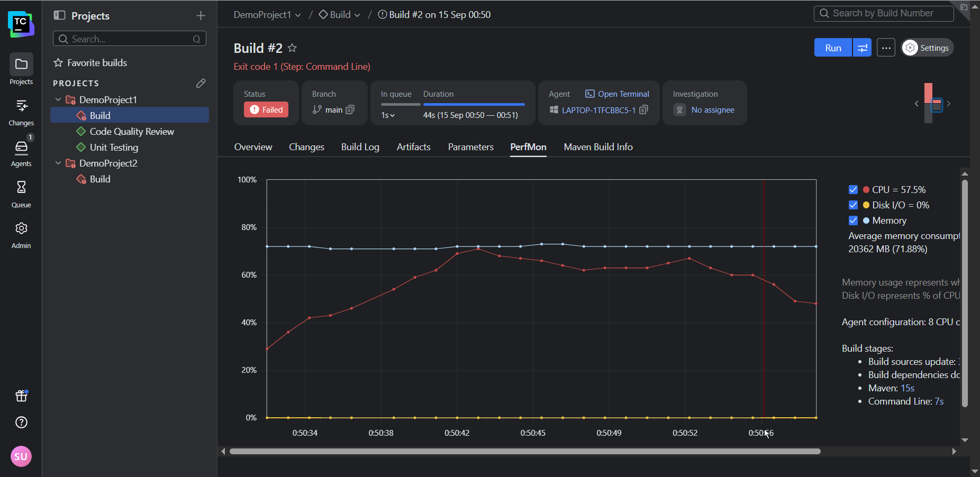Image resolution: width=980 pixels, height=477 pixels.
Task: Toggle the Disk I/O checkbox
Action: click(x=853, y=205)
